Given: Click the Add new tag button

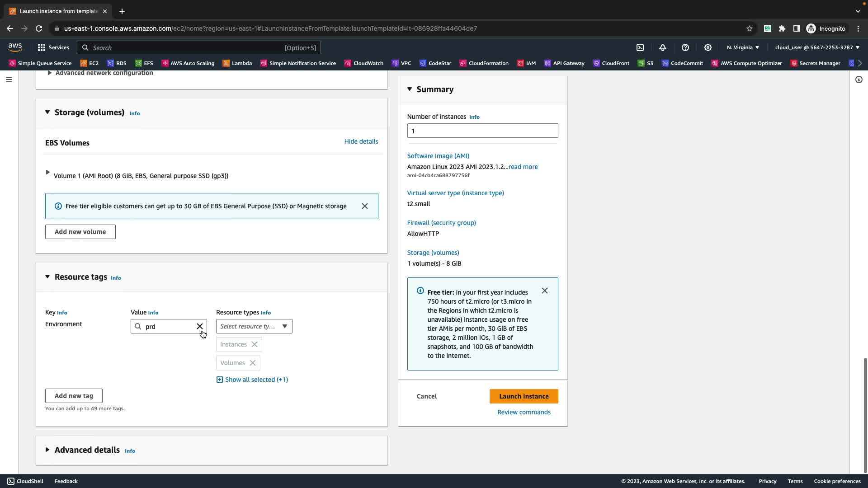Looking at the screenshot, I should [74, 396].
